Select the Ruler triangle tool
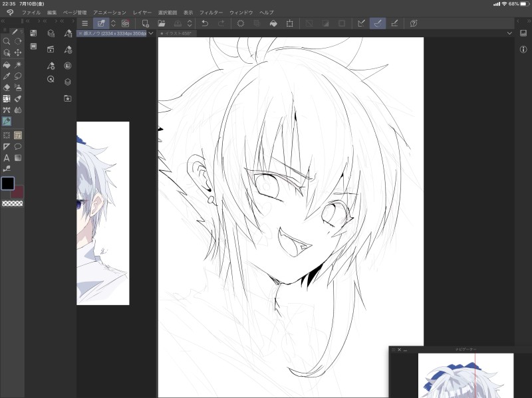This screenshot has width=532, height=398. click(x=7, y=147)
